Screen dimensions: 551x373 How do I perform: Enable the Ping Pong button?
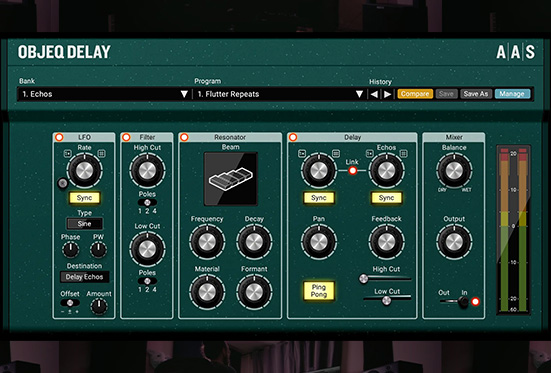point(319,291)
